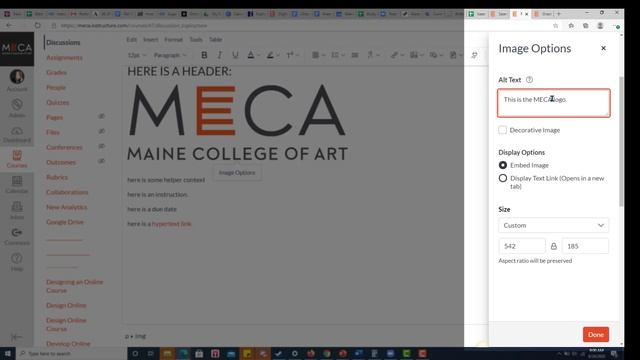Open the text alignment dropdown
The width and height of the screenshot is (640, 360).
pos(318,55)
